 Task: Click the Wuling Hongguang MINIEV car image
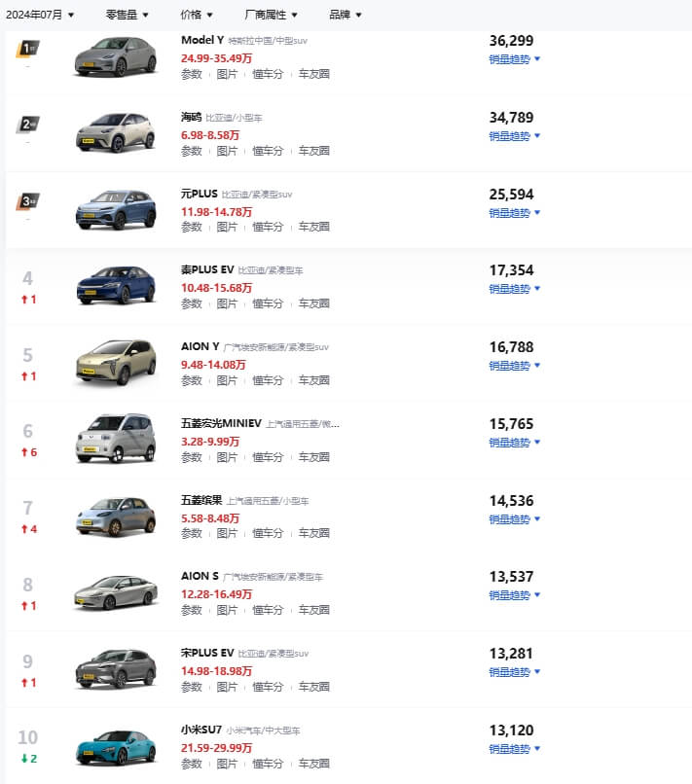(x=116, y=439)
